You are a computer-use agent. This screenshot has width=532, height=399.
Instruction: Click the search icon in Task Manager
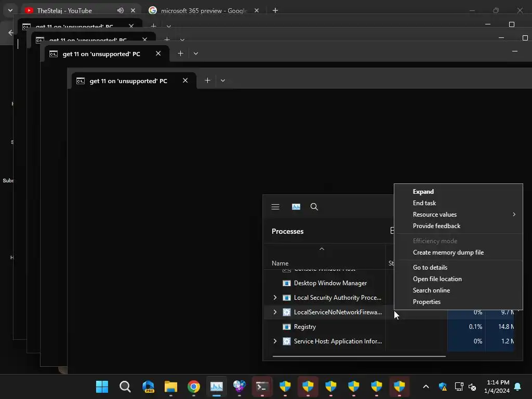coord(314,207)
